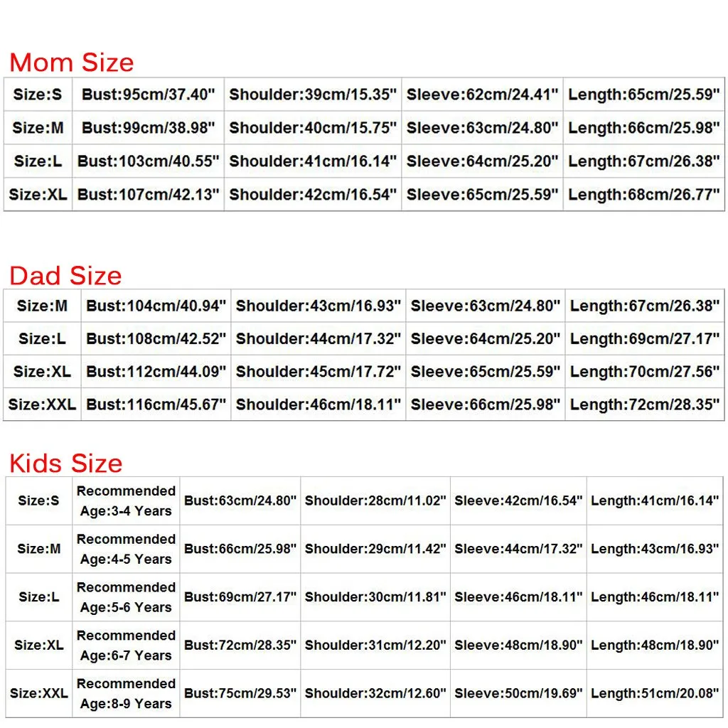The image size is (728, 728).
Task: Click Mom Shoulder:41cm/16.14" cell
Action: coord(313,161)
